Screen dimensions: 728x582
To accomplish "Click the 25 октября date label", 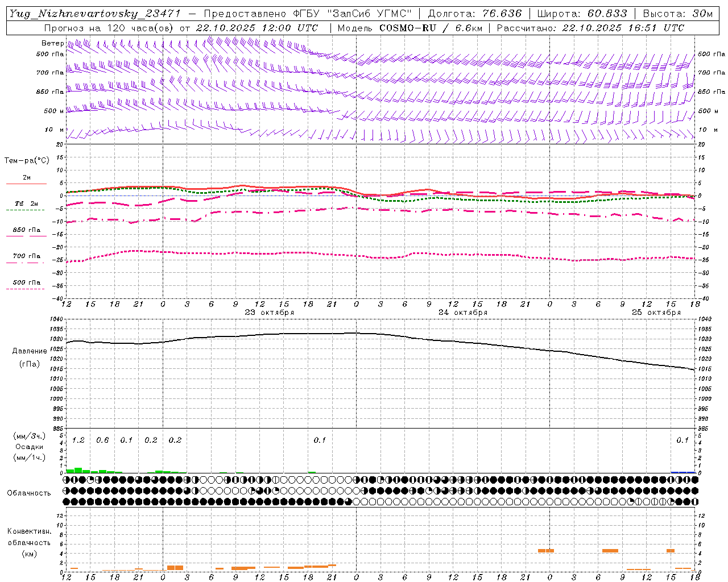I will [x=656, y=313].
